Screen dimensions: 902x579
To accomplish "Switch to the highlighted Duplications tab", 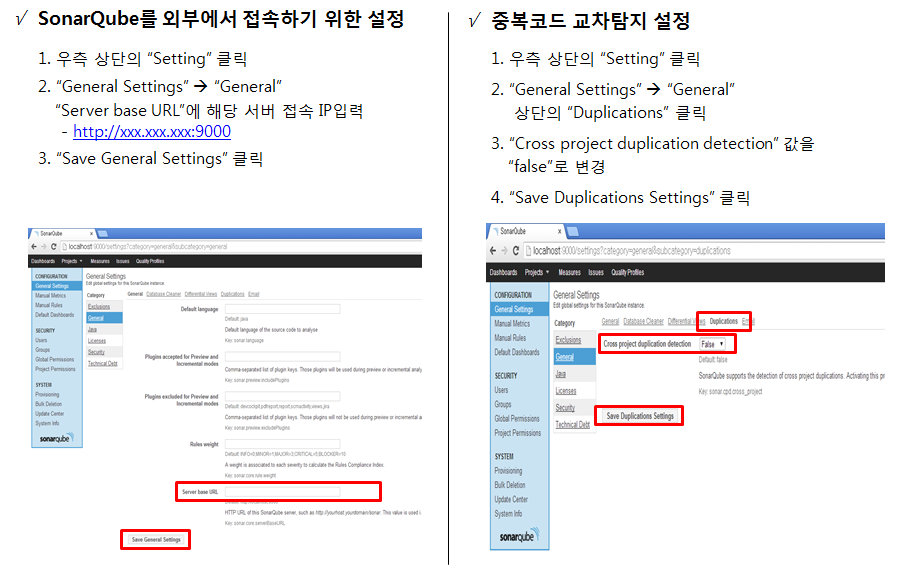I will click(723, 321).
